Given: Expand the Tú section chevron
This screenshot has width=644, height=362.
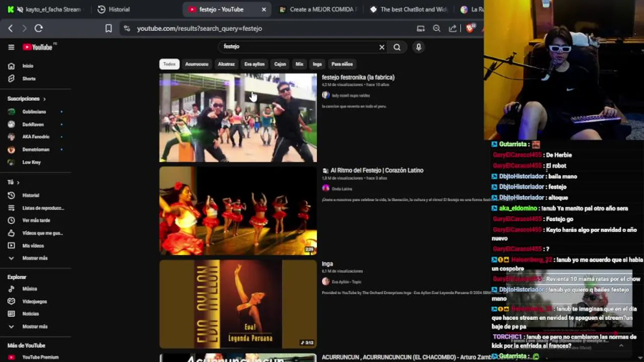Looking at the screenshot, I should (18, 183).
